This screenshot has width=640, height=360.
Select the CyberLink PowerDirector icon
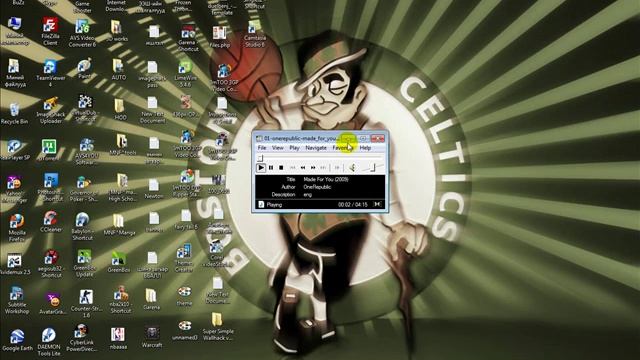coord(81,339)
